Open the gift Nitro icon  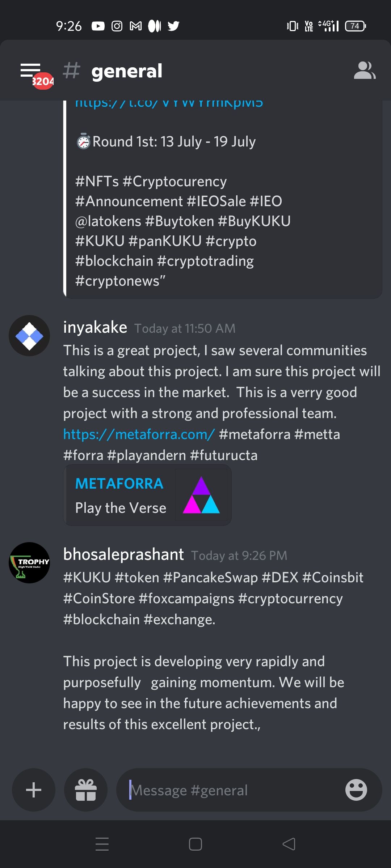[x=86, y=790]
